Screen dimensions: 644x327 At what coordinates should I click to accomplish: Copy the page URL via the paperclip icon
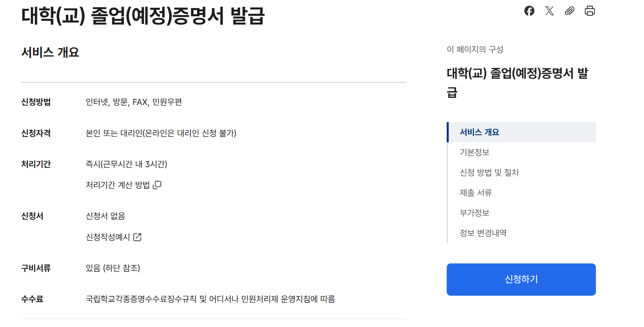click(570, 11)
